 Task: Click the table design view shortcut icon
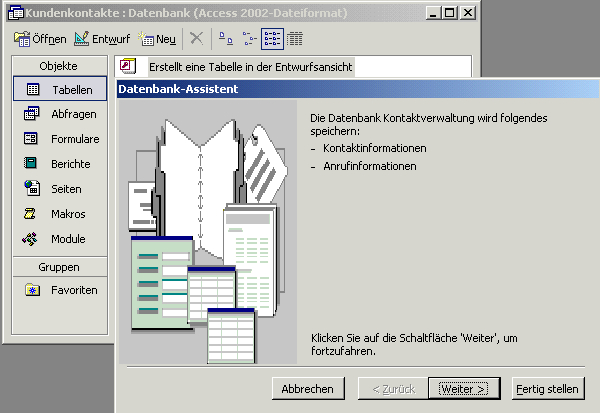click(x=128, y=66)
